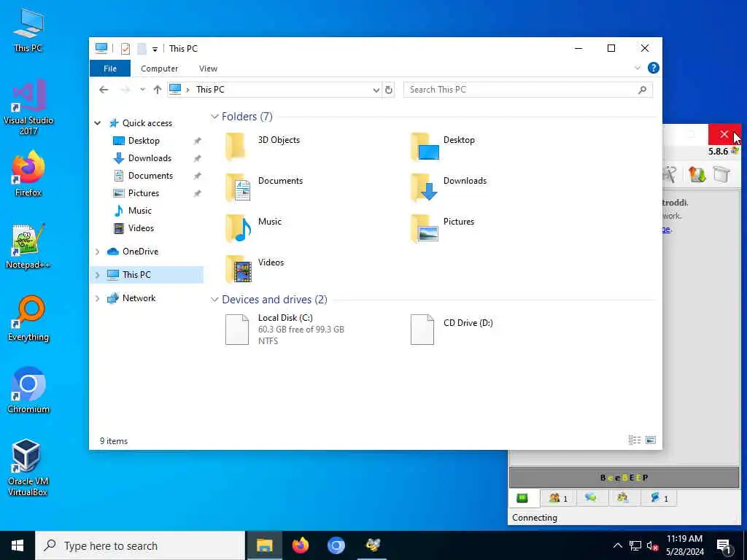Collapse the Quick access tree node

[x=98, y=122]
